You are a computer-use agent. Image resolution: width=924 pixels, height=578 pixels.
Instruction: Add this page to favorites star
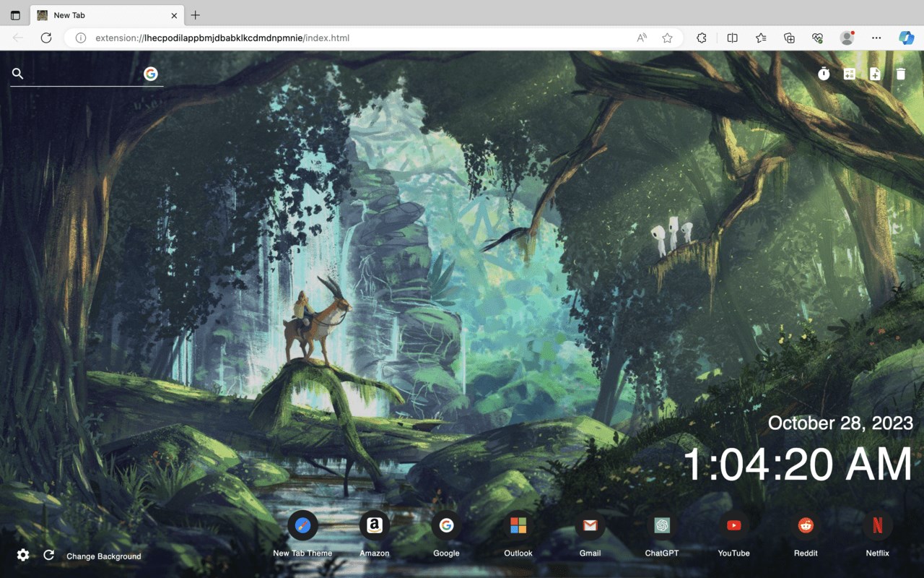(x=668, y=38)
